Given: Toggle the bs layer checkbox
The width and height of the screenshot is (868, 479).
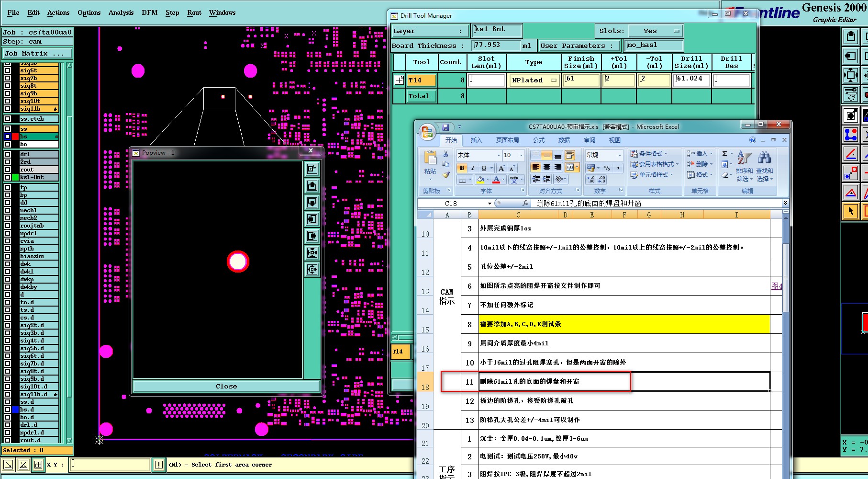Looking at the screenshot, I should [x=8, y=137].
